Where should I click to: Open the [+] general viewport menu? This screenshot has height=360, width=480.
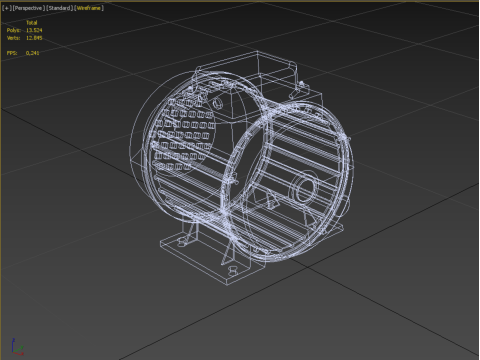[x=6, y=8]
